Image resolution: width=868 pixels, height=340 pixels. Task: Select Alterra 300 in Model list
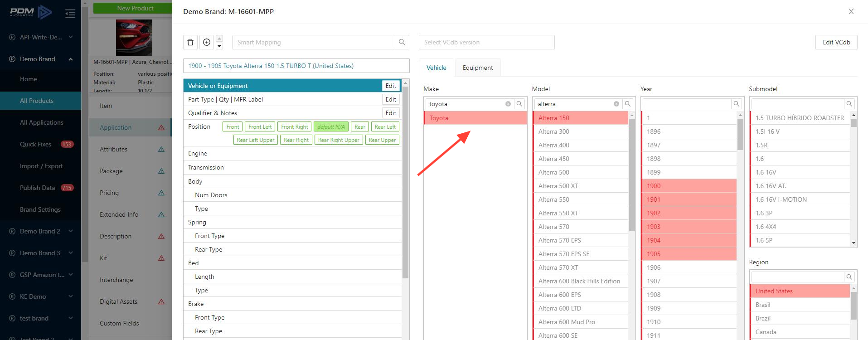click(x=581, y=131)
